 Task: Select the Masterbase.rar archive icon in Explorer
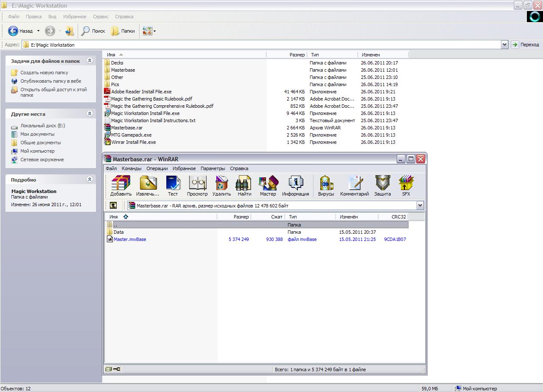pyautogui.click(x=107, y=128)
